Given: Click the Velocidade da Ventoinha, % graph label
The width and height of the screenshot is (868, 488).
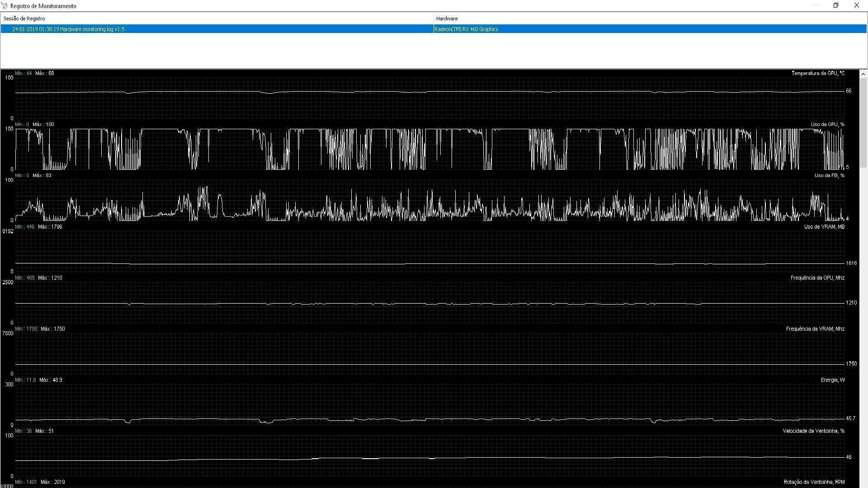Looking at the screenshot, I should pyautogui.click(x=813, y=431).
